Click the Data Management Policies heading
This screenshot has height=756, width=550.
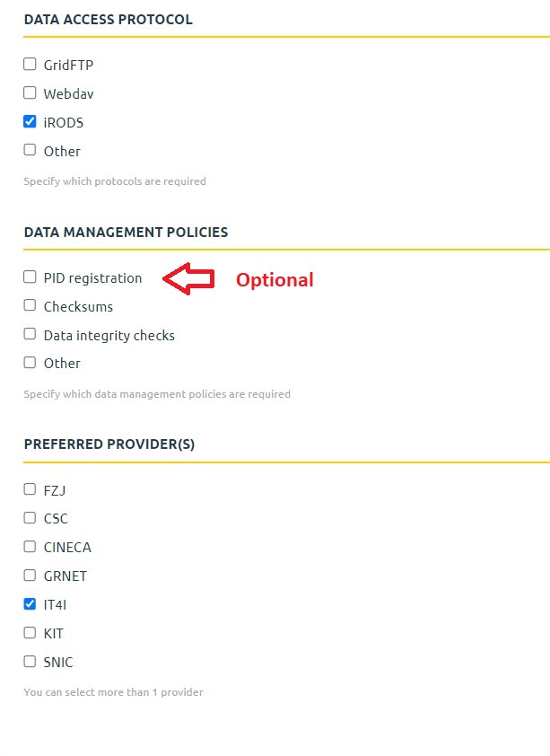click(126, 232)
